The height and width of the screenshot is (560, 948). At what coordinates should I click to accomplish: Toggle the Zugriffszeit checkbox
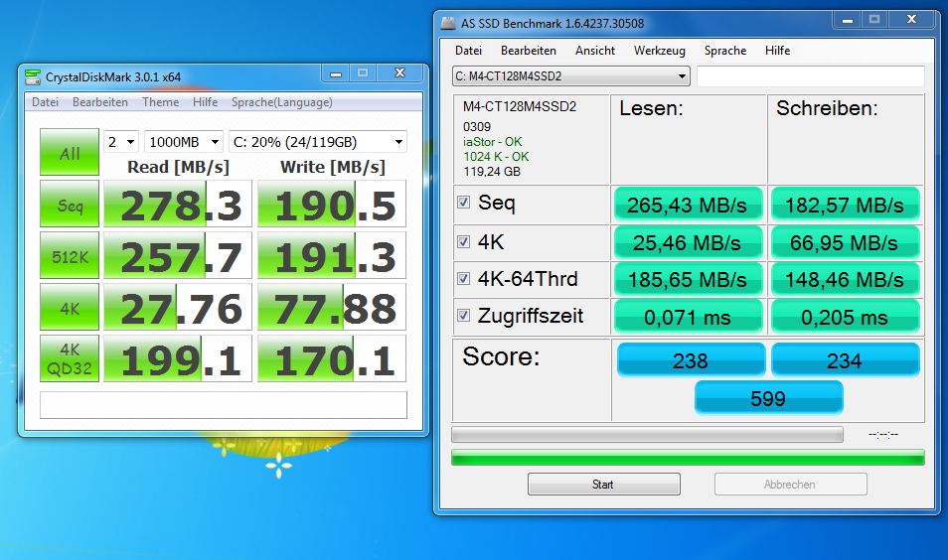coord(464,315)
